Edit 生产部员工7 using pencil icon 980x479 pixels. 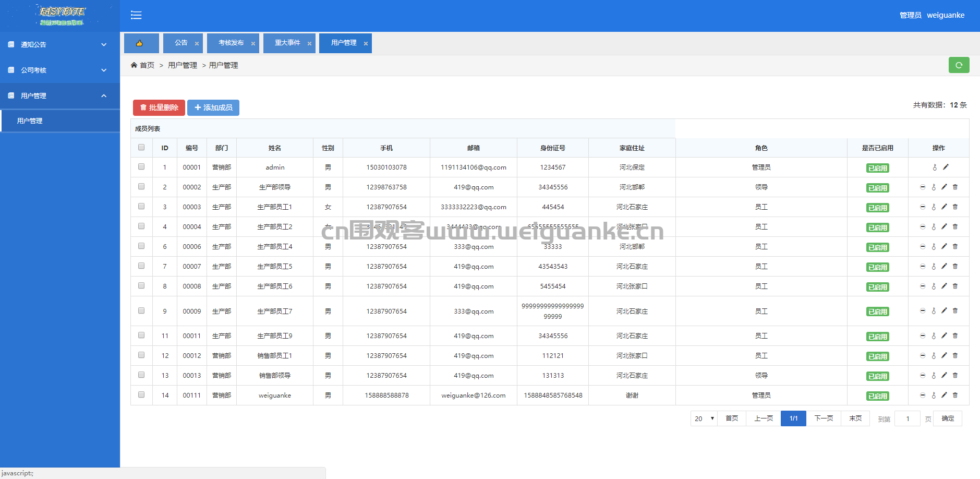coord(944,310)
